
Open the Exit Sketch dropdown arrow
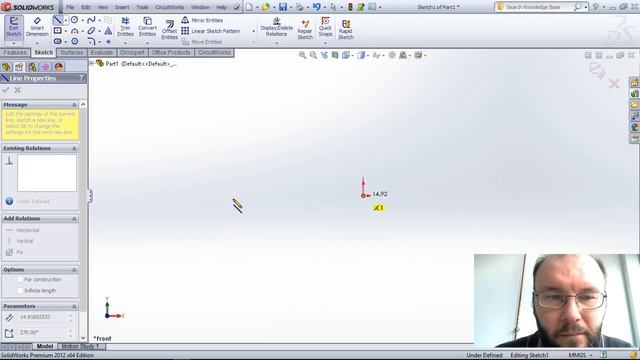[13, 43]
